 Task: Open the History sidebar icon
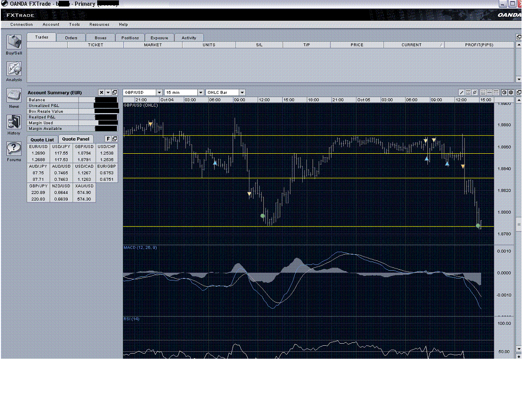14,122
